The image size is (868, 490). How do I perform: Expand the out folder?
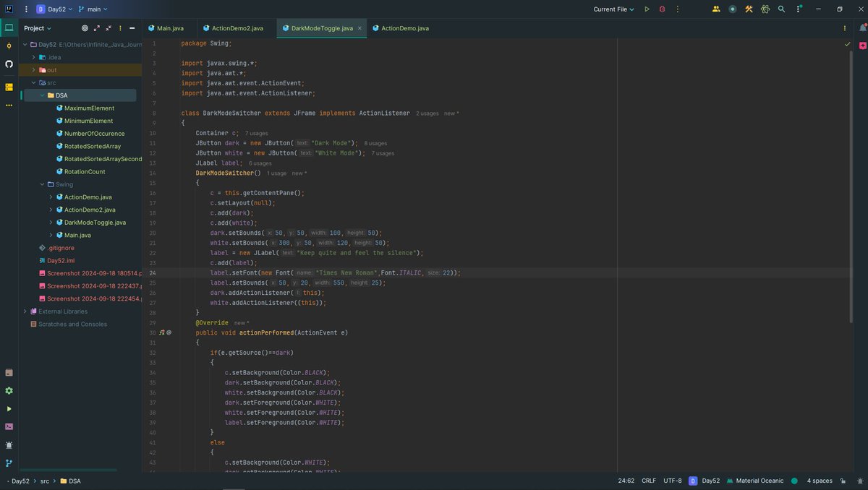[x=33, y=70]
